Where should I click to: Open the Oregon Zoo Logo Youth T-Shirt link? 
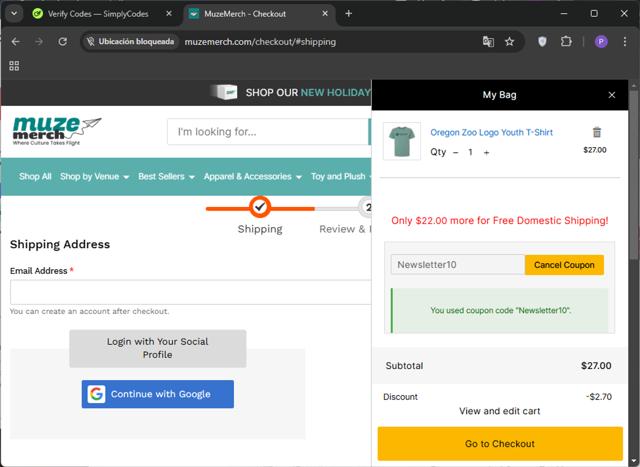[x=491, y=132]
